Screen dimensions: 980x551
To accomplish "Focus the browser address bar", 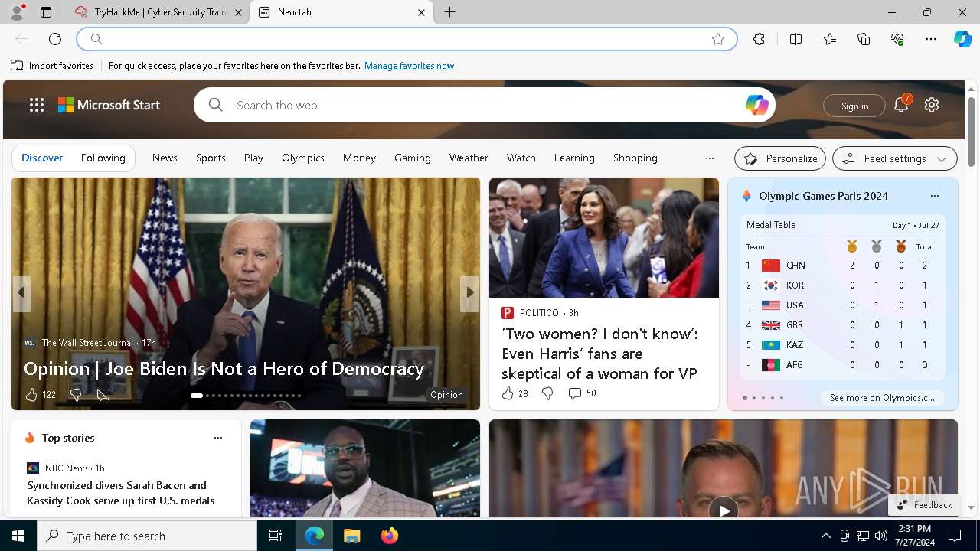I will pos(406,39).
